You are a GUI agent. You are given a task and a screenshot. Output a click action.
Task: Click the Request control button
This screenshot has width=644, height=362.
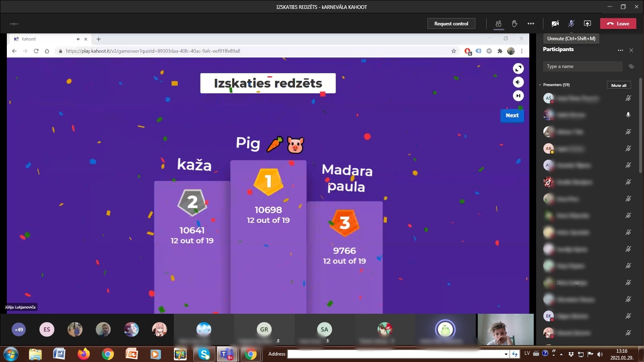pyautogui.click(x=451, y=24)
